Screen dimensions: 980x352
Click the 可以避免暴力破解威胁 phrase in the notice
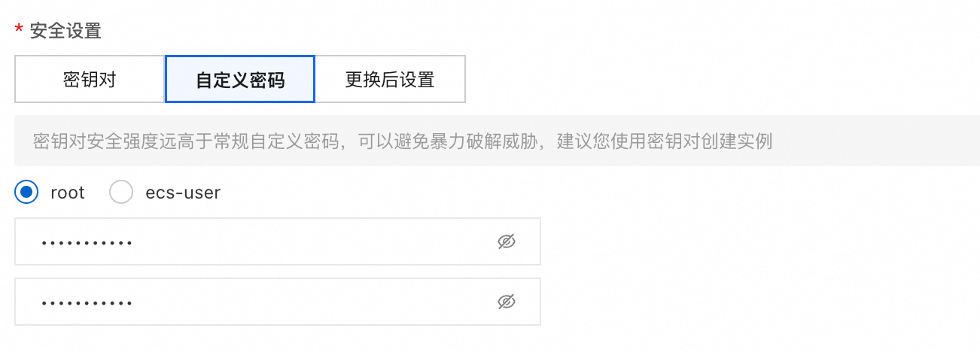[x=447, y=141]
